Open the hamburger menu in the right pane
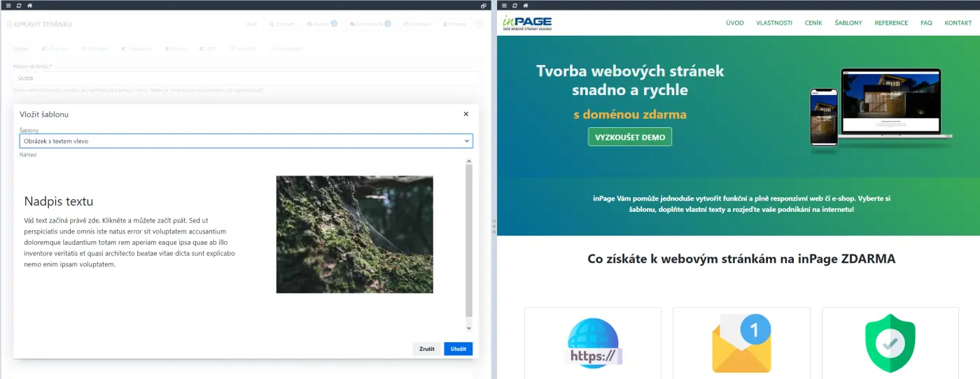This screenshot has width=980, height=379. click(x=504, y=5)
